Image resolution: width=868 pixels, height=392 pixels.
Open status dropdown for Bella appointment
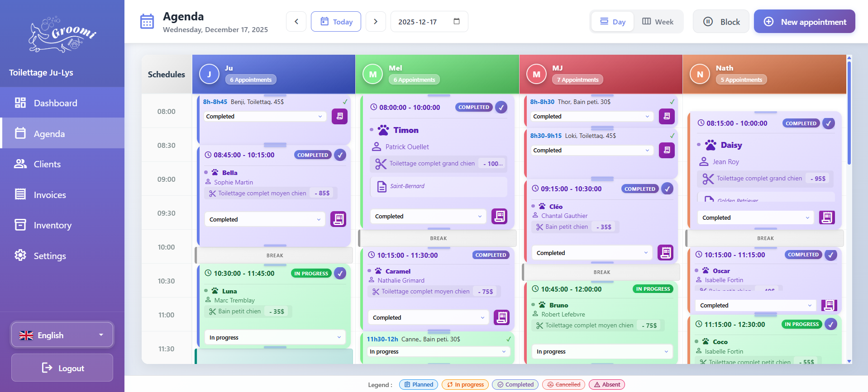265,219
